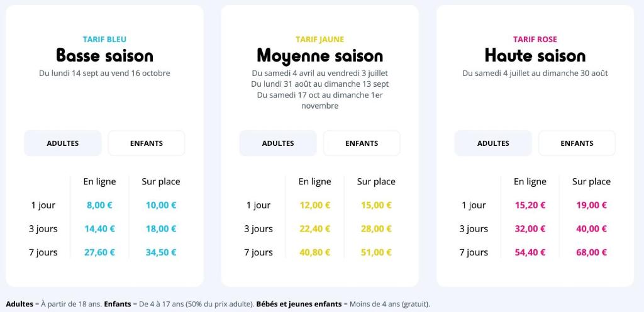Click the Bébés et jeunes enfants footnote text
This screenshot has width=644, height=312.
coord(299,304)
